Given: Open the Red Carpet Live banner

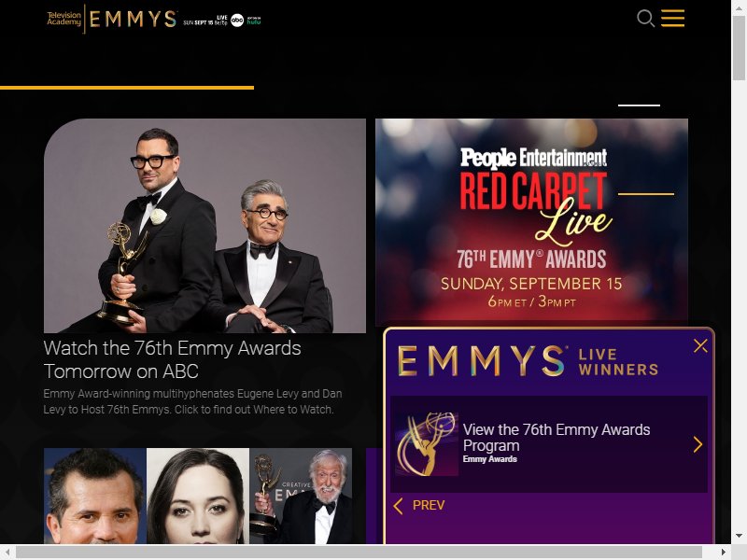Looking at the screenshot, I should pos(531,222).
